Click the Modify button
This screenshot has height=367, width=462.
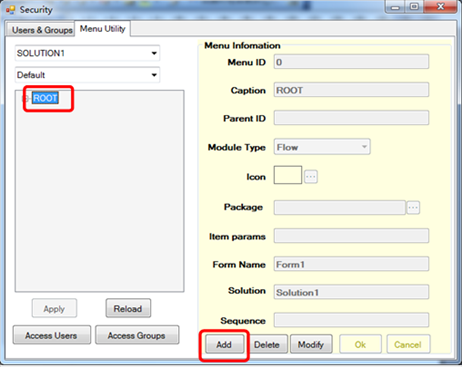coord(311,344)
